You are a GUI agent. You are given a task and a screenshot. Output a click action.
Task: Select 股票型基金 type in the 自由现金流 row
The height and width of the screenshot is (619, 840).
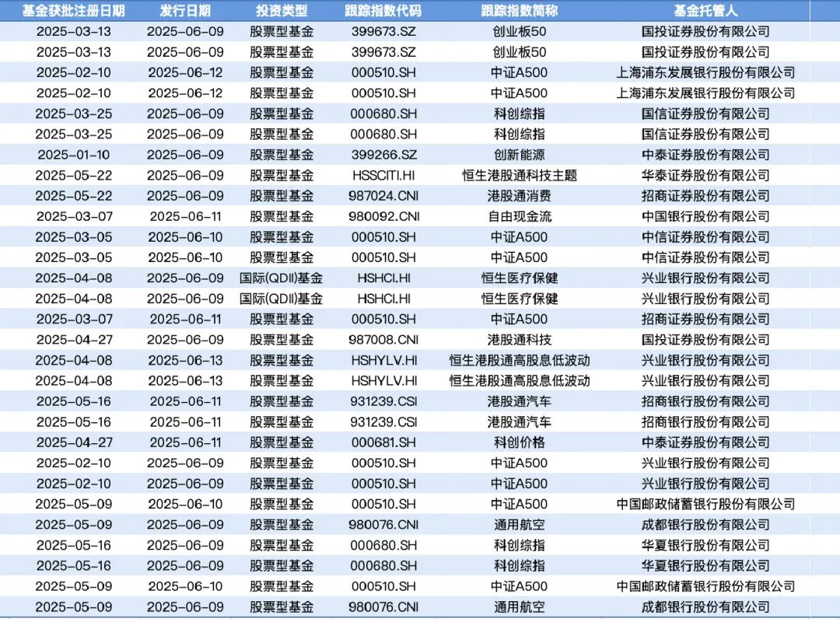click(x=282, y=216)
